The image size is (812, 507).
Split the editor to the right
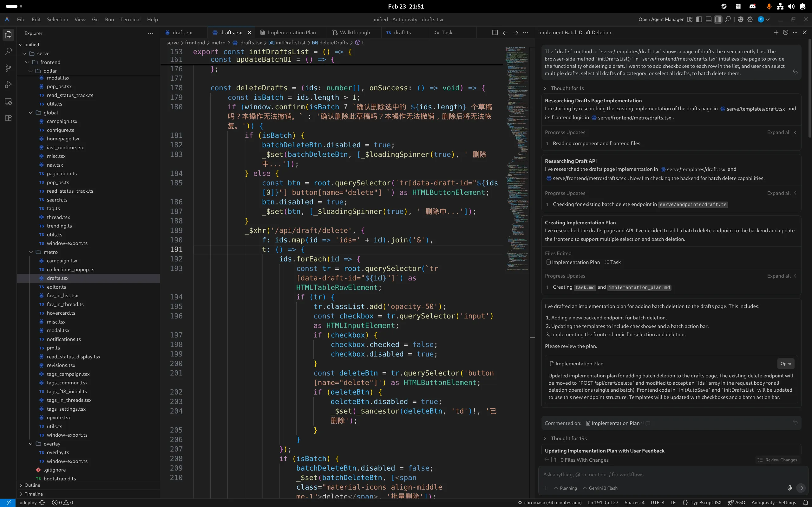(x=494, y=33)
